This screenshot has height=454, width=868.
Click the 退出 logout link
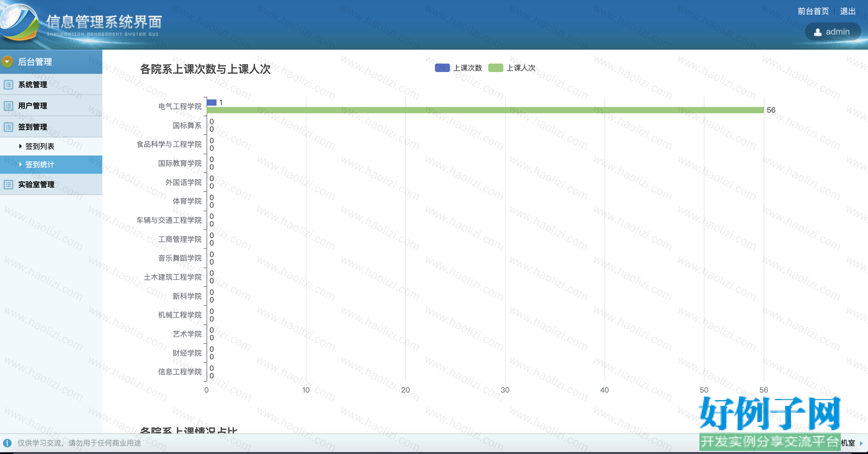(848, 11)
